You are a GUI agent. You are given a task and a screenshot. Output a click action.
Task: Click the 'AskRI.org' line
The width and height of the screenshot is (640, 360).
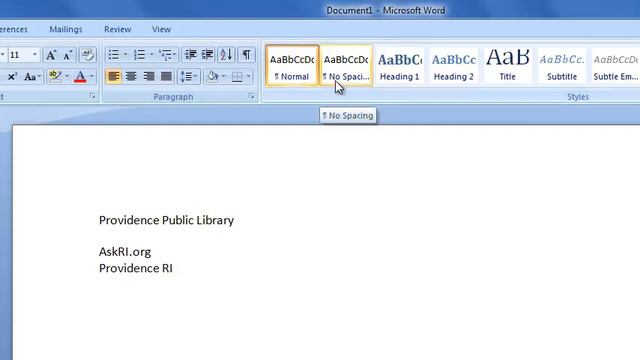click(125, 252)
